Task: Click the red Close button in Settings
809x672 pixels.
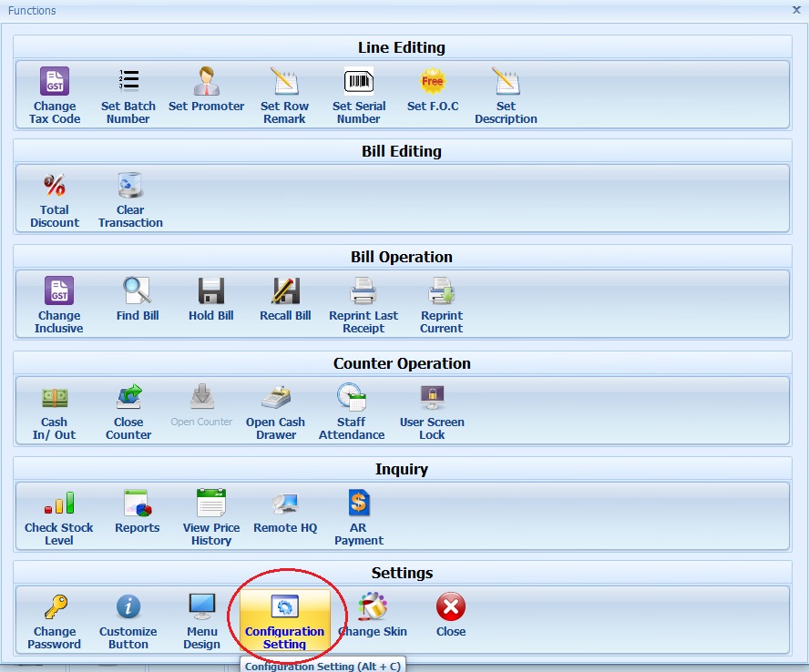Action: click(450, 607)
